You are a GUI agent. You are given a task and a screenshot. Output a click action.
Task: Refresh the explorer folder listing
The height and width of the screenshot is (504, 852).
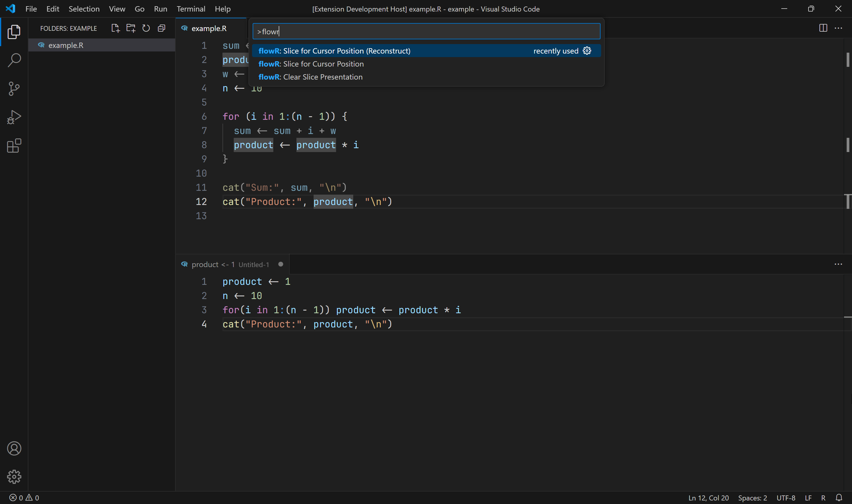click(x=146, y=28)
